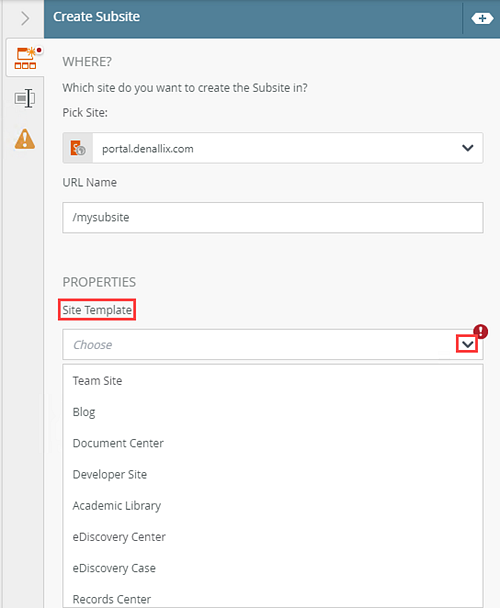The width and height of the screenshot is (500, 608).
Task: Choose Developer Site from the list
Action: click(x=110, y=475)
